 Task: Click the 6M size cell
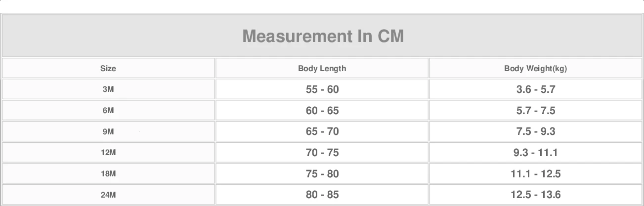click(108, 111)
